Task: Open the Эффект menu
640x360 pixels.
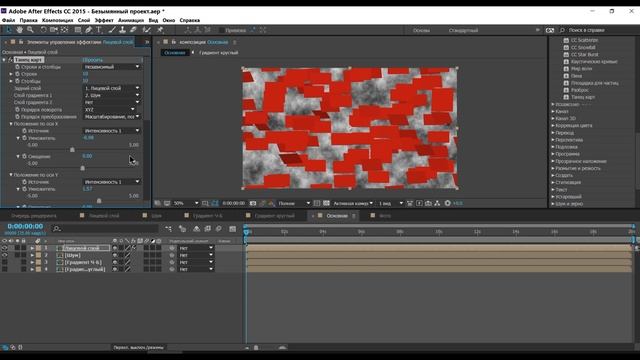Action: 104,20
